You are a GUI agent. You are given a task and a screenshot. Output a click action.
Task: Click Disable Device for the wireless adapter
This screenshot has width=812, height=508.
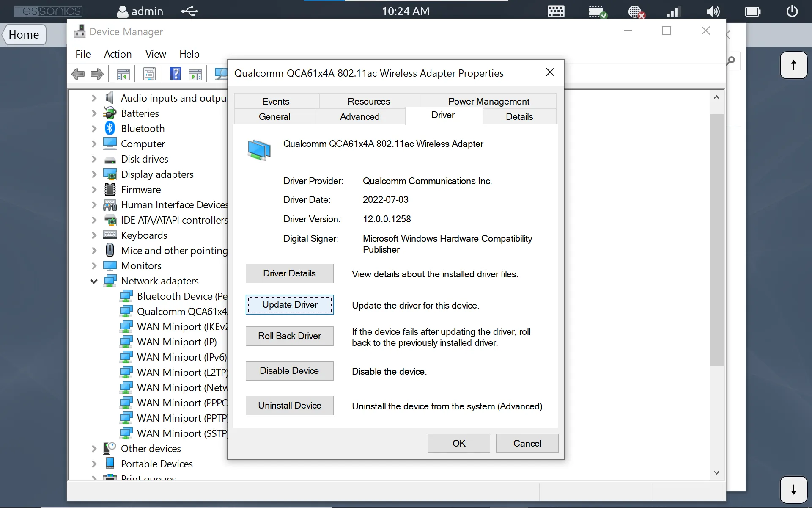289,370
